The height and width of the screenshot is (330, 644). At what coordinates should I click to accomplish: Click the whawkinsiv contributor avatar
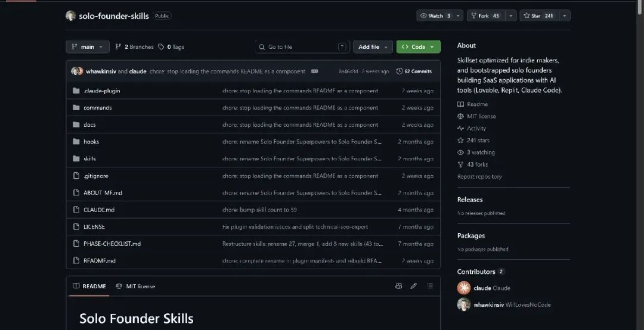[x=464, y=304]
